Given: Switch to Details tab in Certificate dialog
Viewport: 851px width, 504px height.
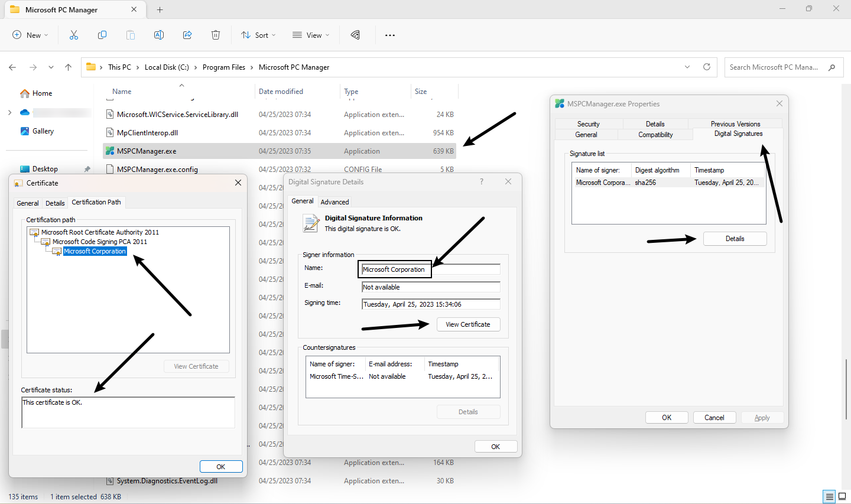Looking at the screenshot, I should [55, 203].
